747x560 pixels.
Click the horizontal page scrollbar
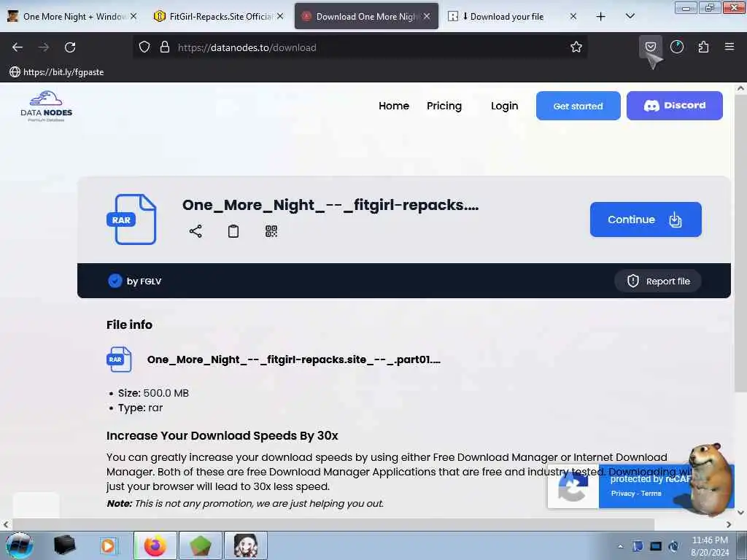333,524
